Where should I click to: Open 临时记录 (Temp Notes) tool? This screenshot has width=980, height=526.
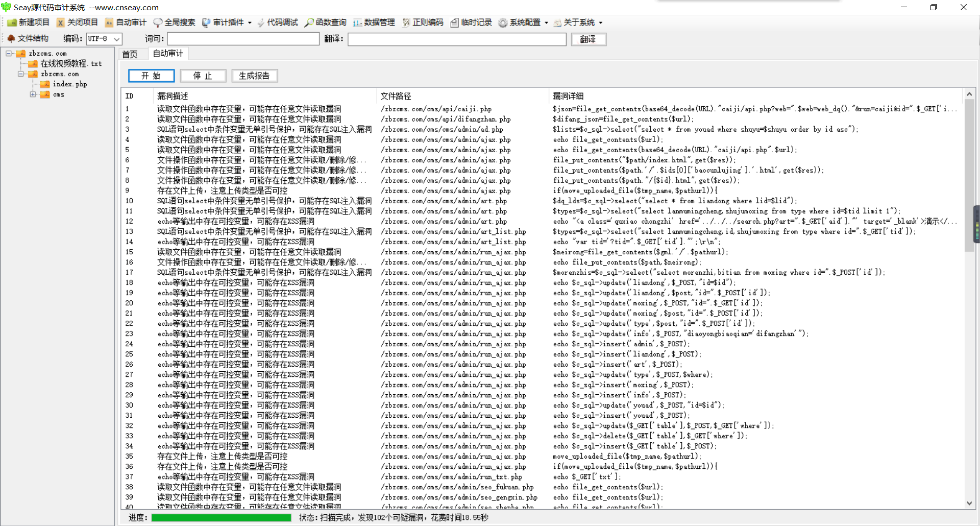click(x=471, y=22)
